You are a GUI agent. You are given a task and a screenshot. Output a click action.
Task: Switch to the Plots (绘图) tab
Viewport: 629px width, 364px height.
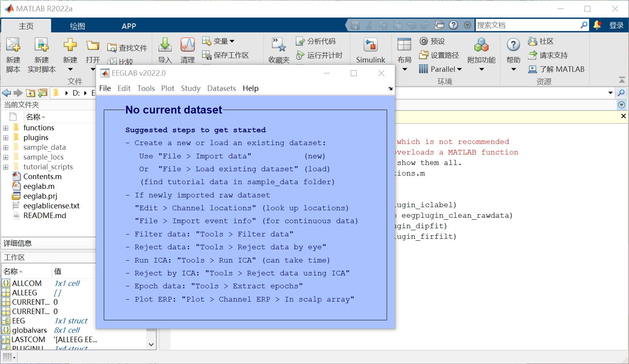tap(77, 26)
